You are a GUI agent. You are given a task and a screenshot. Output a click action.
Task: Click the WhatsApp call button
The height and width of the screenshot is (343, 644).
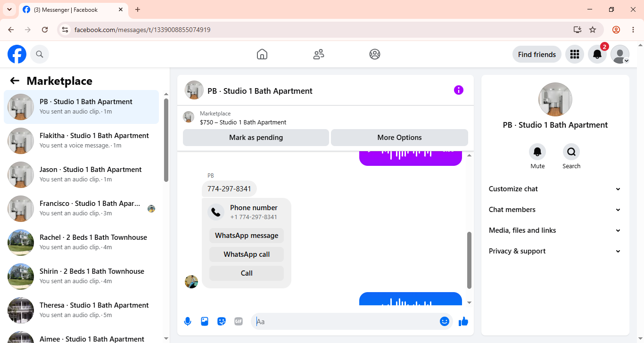(247, 254)
